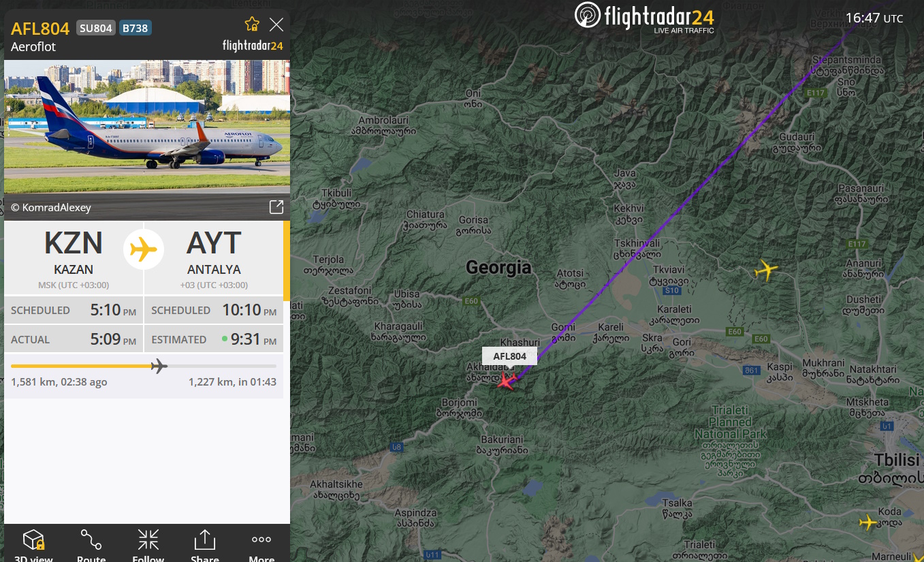This screenshot has width=924, height=562.
Task: Open the More options menu
Action: 261,544
